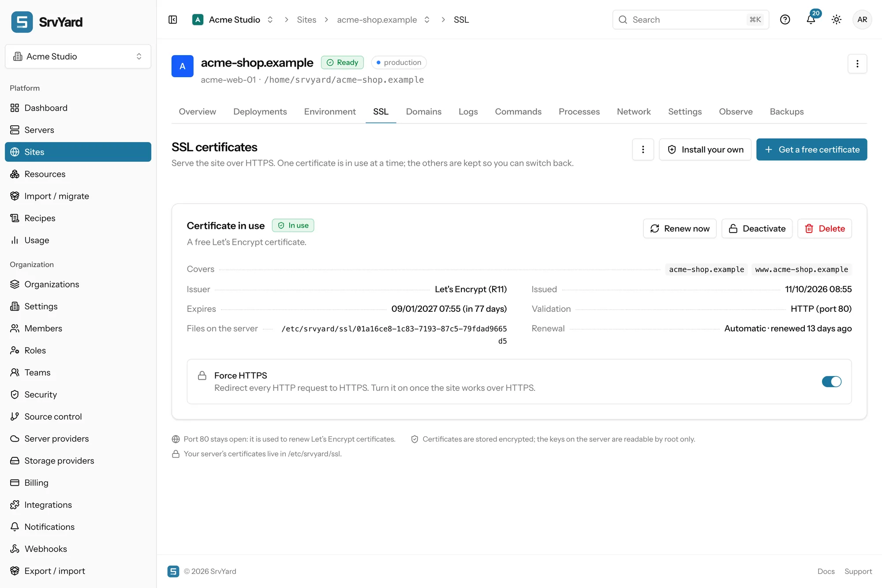Deactivate the certificate in use
882x588 pixels.
(757, 228)
